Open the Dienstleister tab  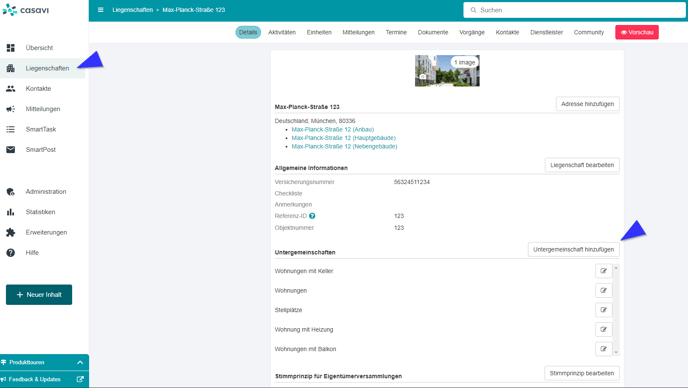click(x=546, y=32)
